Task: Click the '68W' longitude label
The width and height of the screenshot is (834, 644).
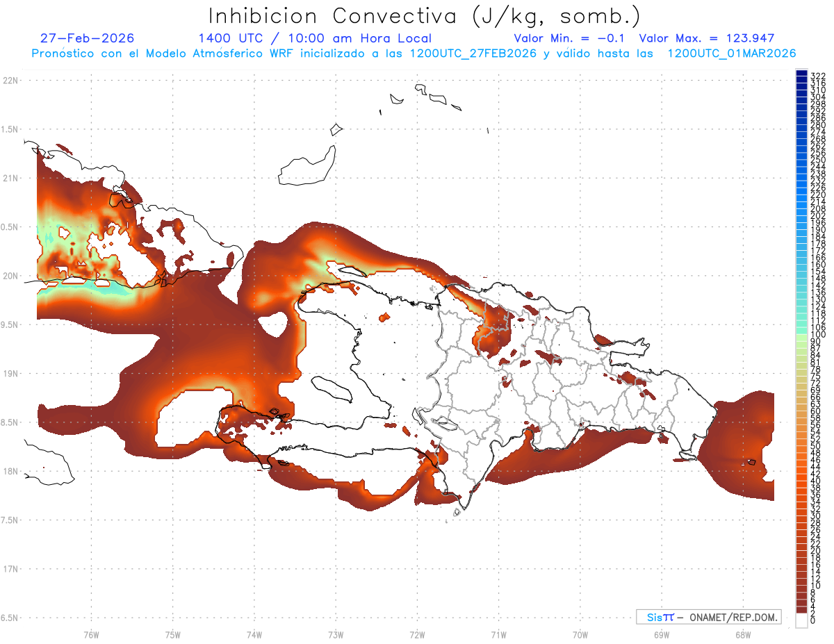Action: click(x=742, y=634)
